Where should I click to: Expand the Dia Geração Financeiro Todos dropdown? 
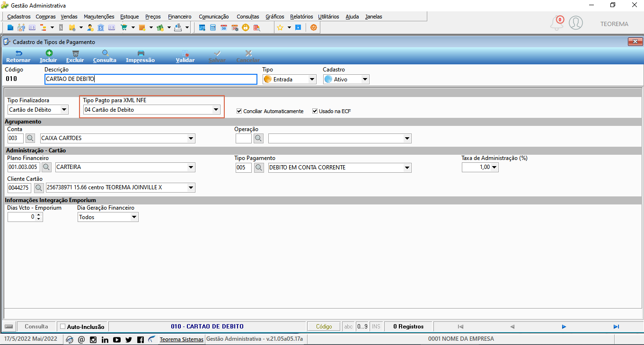tap(134, 217)
